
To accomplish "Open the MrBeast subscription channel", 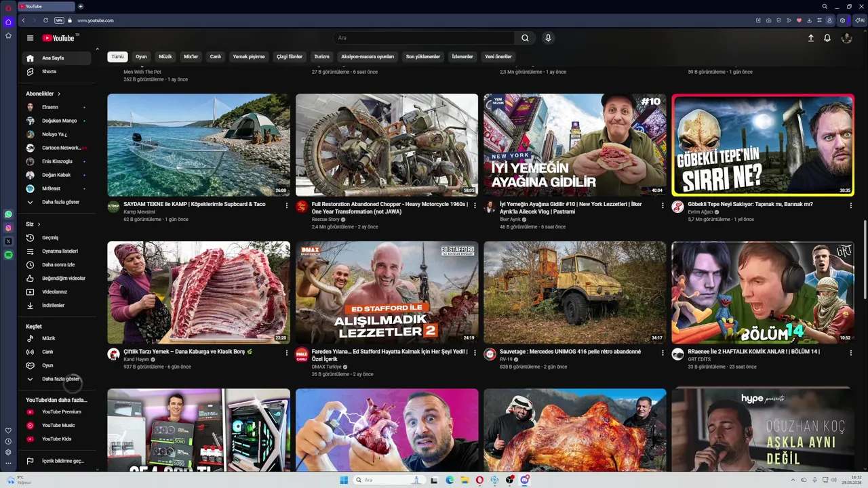I will tap(56, 188).
